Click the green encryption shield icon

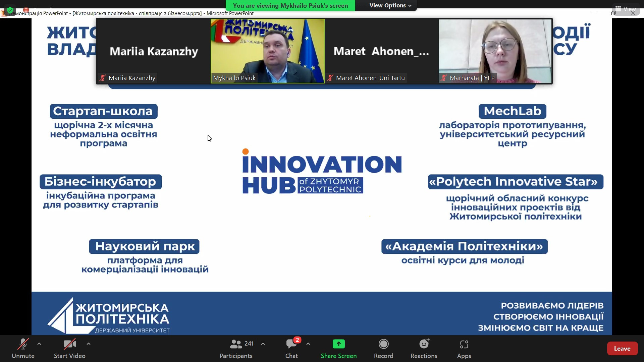[10, 10]
